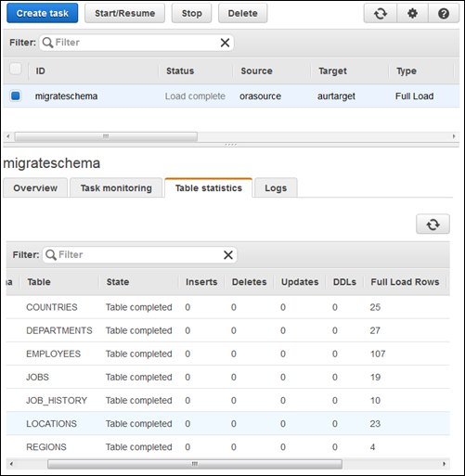Select the JOB_HISTORY table row
465x476 pixels.
tap(227, 400)
